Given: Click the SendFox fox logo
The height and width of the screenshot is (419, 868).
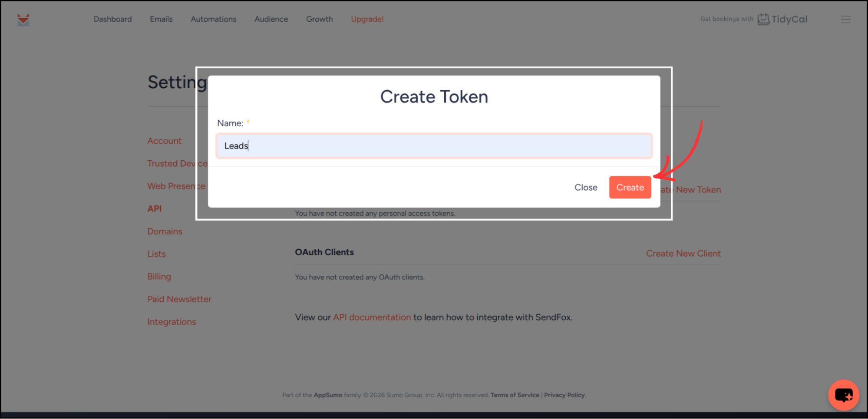Looking at the screenshot, I should [x=23, y=19].
